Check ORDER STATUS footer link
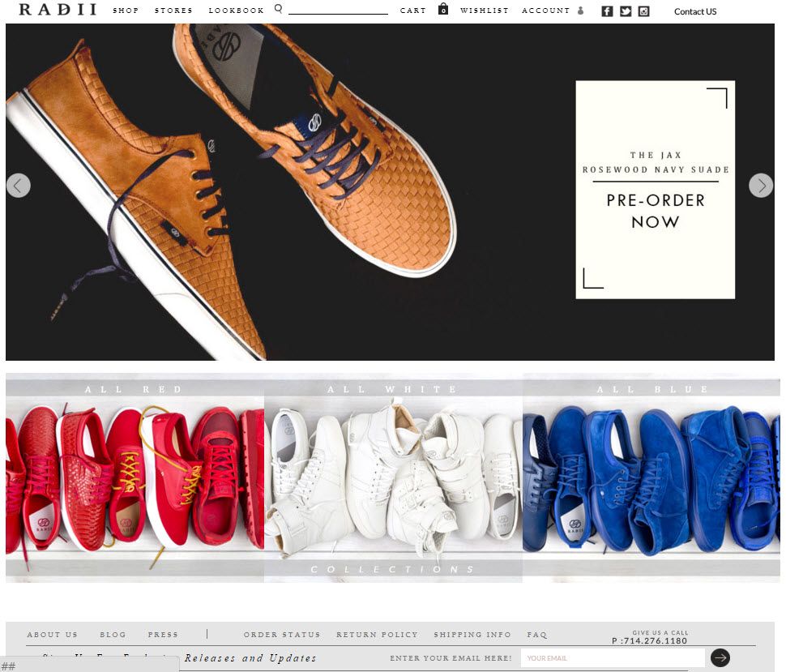This screenshot has width=786, height=672. click(282, 635)
